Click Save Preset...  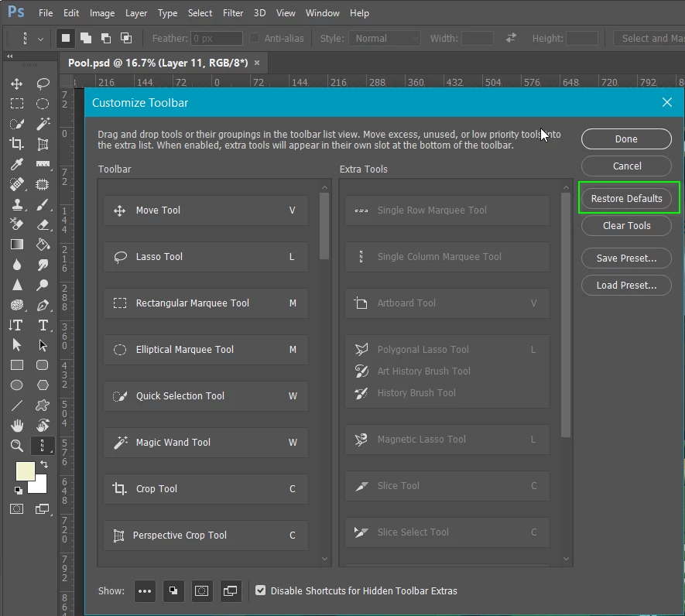[x=626, y=258]
